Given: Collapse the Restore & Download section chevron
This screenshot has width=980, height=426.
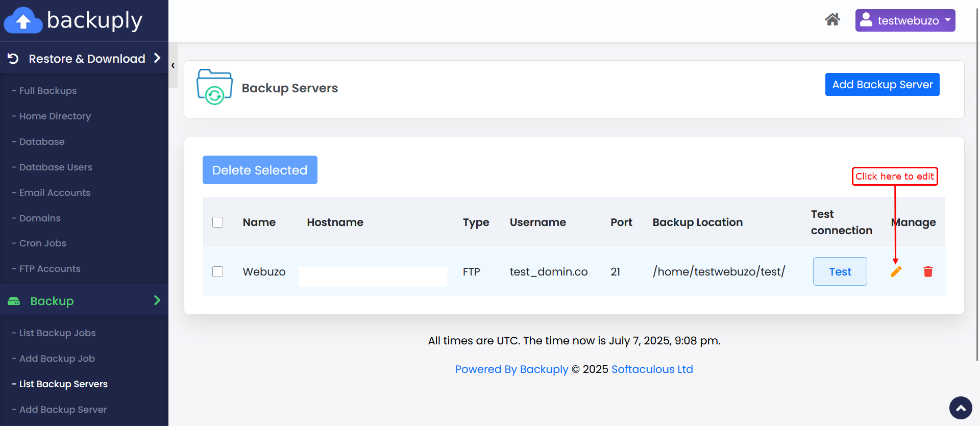Looking at the screenshot, I should [157, 58].
